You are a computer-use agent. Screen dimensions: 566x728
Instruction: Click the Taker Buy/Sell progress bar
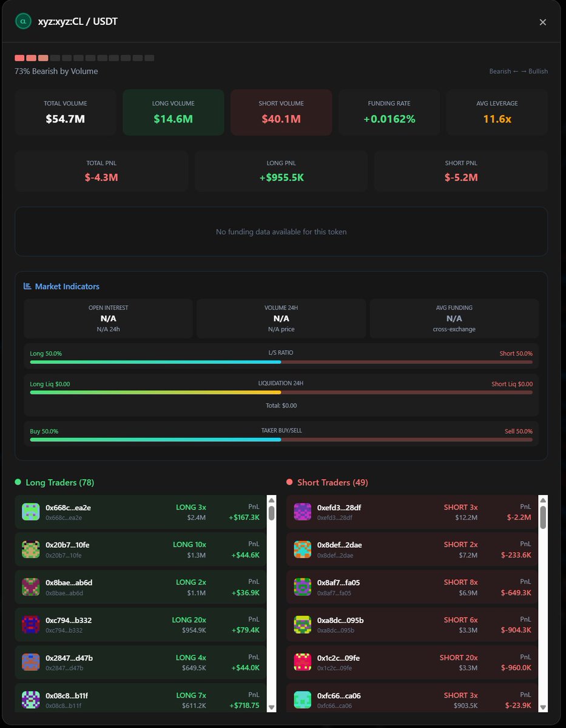[x=281, y=440]
